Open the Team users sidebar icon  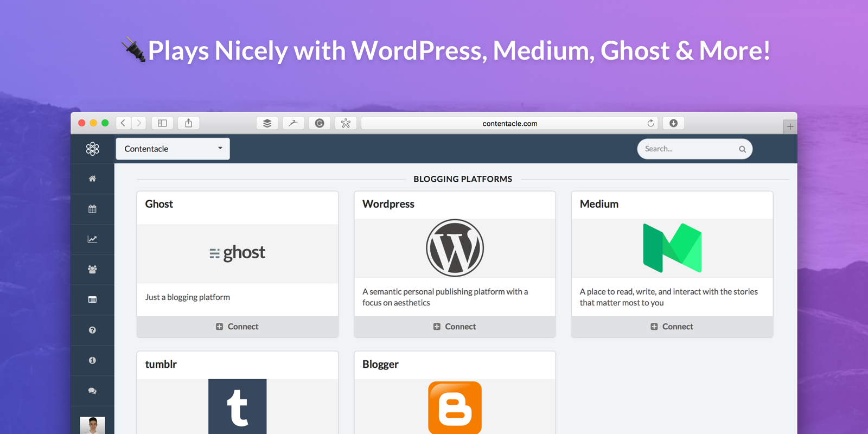(92, 270)
